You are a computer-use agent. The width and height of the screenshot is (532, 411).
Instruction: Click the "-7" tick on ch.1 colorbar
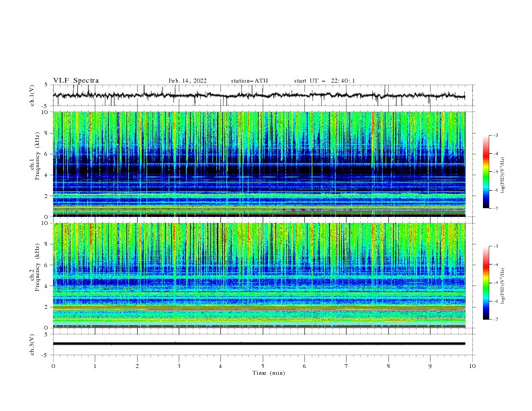pyautogui.click(x=496, y=208)
